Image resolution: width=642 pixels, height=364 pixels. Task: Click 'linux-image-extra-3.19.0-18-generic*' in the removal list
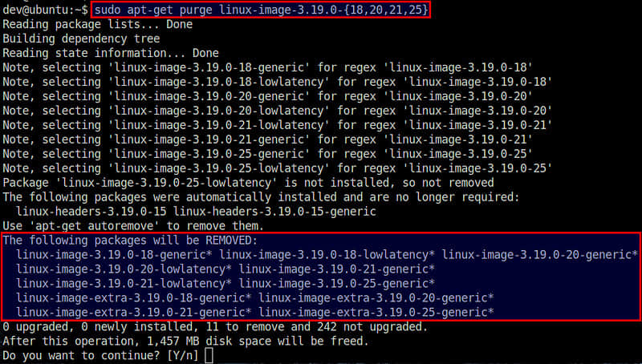pyautogui.click(x=134, y=298)
